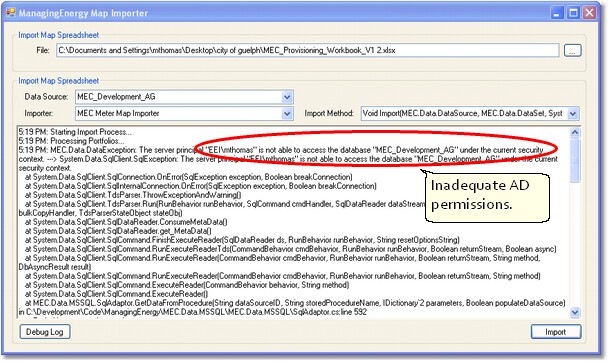
Task: Click the 'SqlCommand.FinishExecuteReader' log line
Action: [x=242, y=240]
